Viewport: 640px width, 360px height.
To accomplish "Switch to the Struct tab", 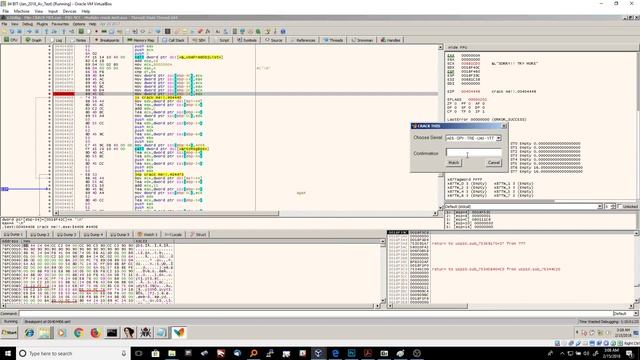I will (x=198, y=235).
